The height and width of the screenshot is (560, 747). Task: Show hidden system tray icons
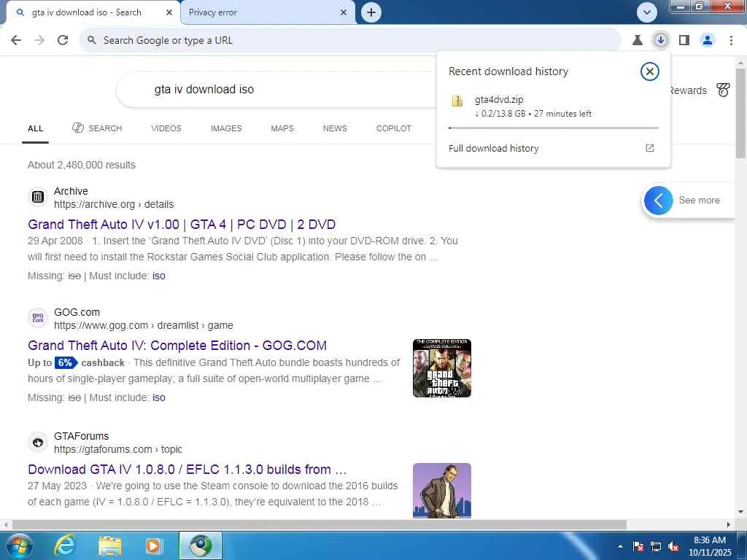(x=620, y=546)
